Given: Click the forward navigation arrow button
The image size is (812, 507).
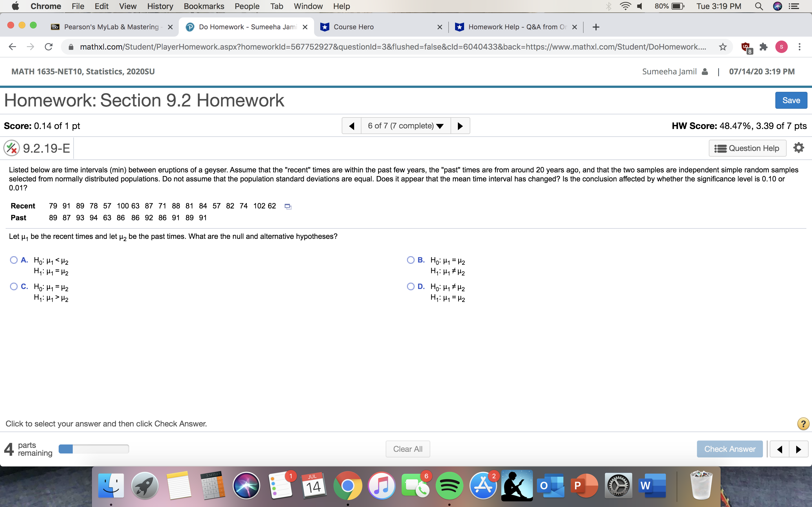Looking at the screenshot, I should 461,124.
